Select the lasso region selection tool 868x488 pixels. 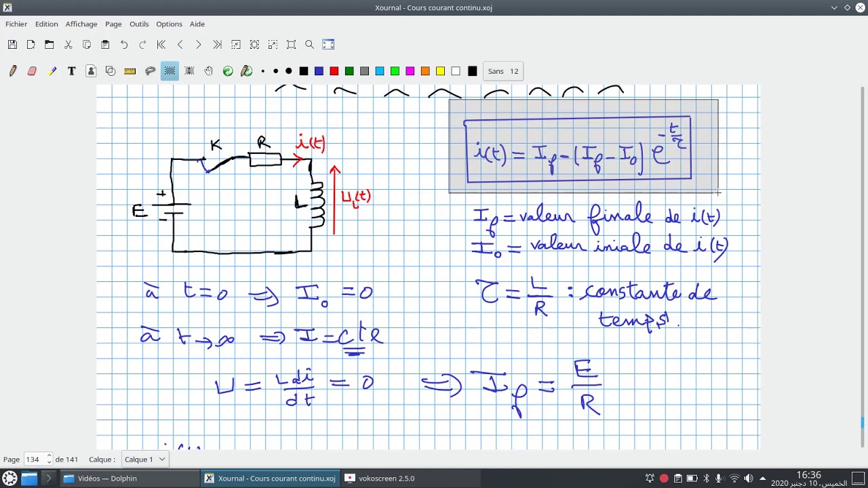(x=150, y=71)
